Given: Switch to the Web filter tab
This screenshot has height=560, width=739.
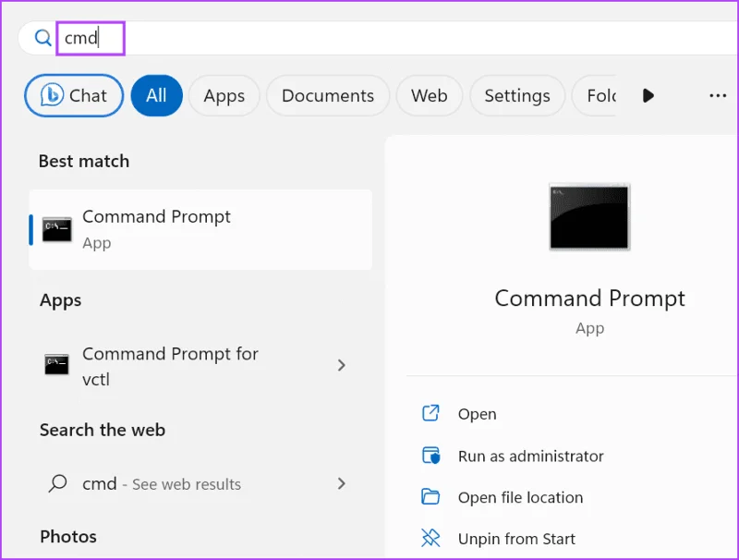Looking at the screenshot, I should click(x=429, y=96).
